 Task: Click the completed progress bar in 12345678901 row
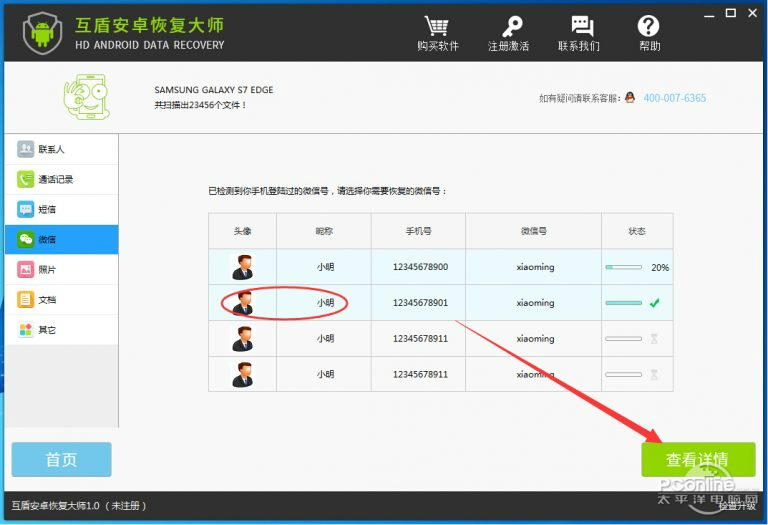(x=624, y=303)
